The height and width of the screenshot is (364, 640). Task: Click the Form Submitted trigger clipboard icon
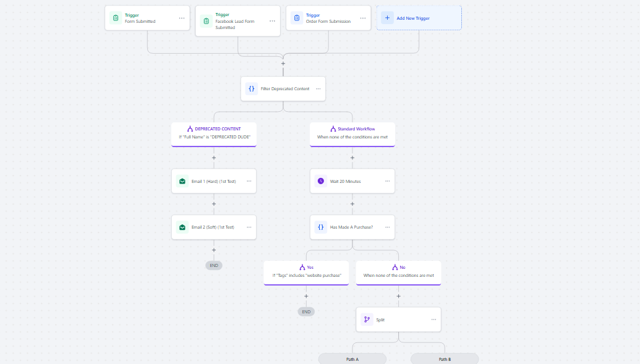(116, 18)
